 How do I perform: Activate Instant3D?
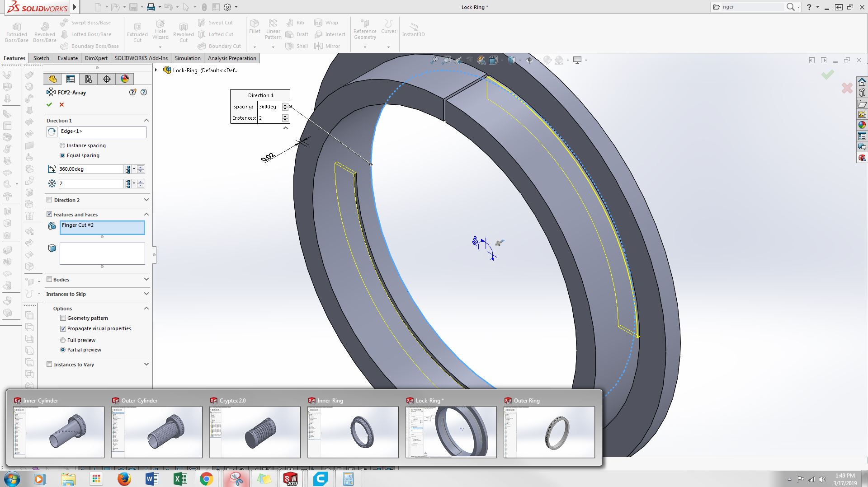point(413,30)
